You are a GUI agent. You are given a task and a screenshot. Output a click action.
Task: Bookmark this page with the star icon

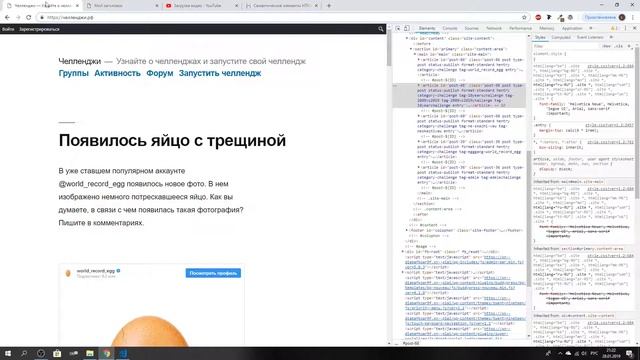[x=524, y=18]
